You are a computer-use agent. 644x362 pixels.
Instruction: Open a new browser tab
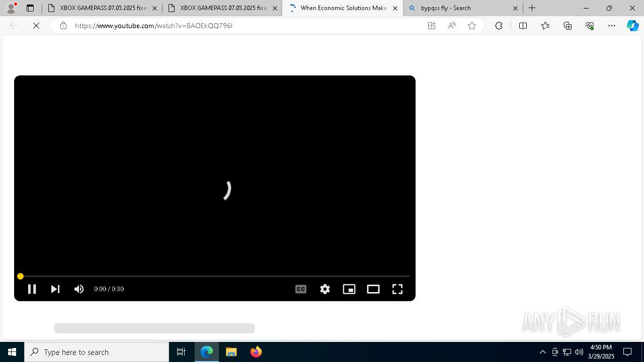pyautogui.click(x=532, y=8)
